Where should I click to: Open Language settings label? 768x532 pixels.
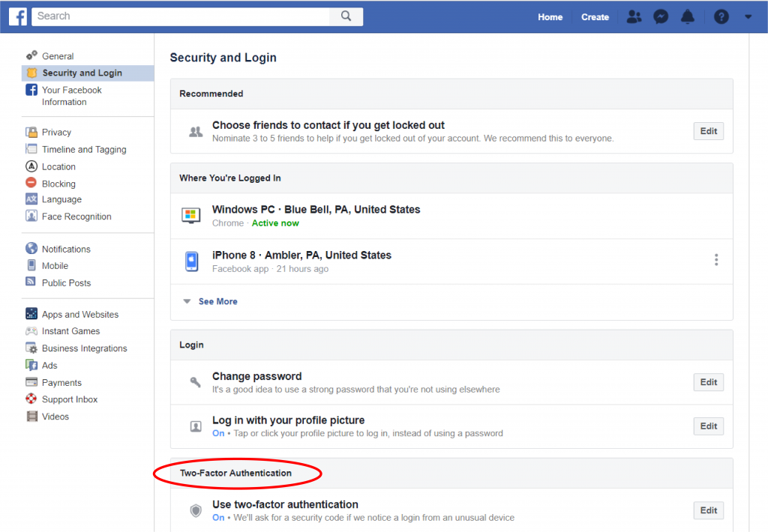point(61,199)
